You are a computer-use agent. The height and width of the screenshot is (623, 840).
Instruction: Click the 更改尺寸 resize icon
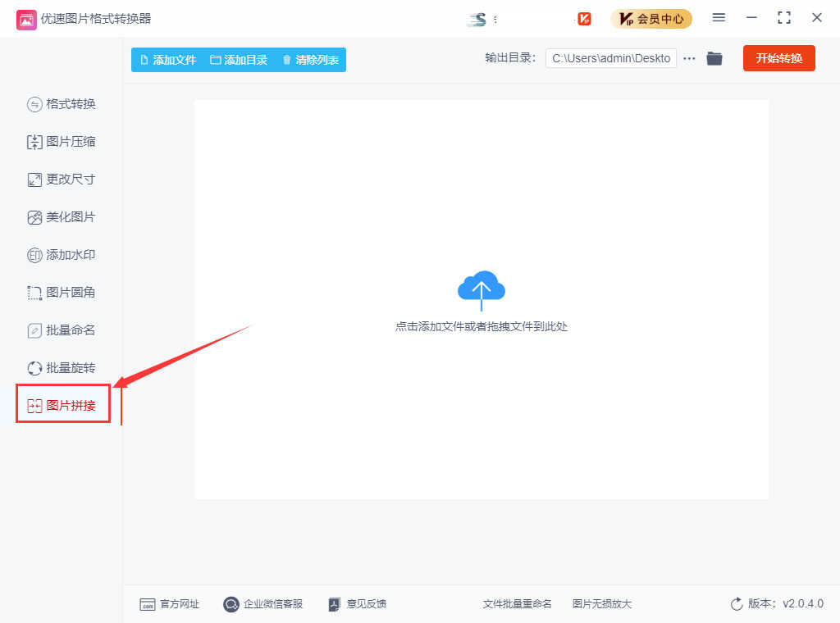pos(34,180)
